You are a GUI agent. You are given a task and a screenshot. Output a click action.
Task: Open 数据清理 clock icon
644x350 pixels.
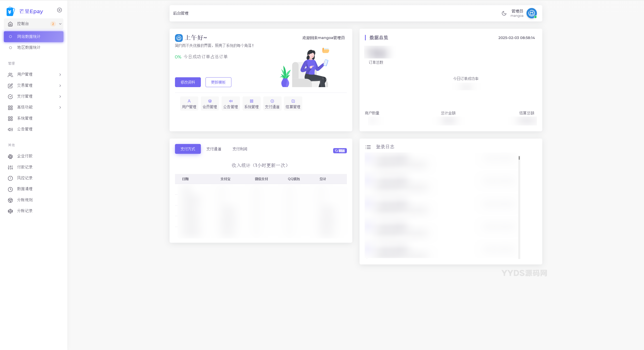pos(10,189)
